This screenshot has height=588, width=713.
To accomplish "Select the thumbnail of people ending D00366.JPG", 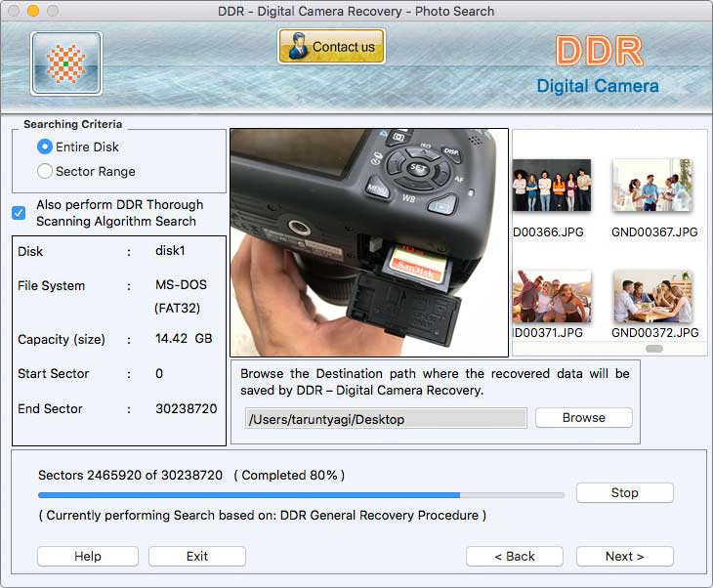I will [x=552, y=185].
